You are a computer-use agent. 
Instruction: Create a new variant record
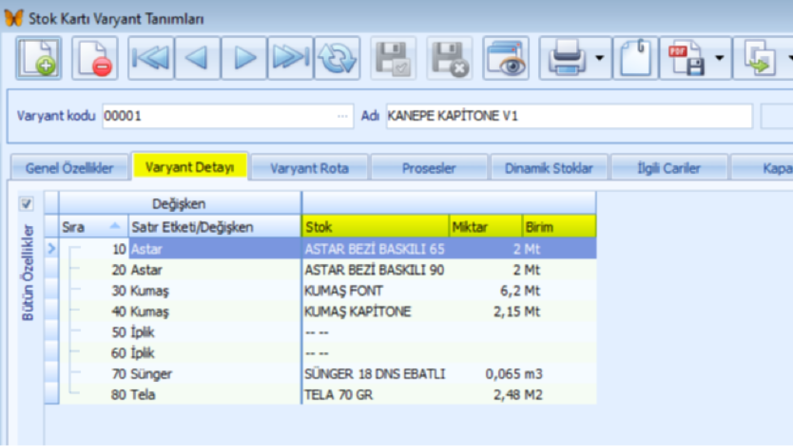coord(39,58)
